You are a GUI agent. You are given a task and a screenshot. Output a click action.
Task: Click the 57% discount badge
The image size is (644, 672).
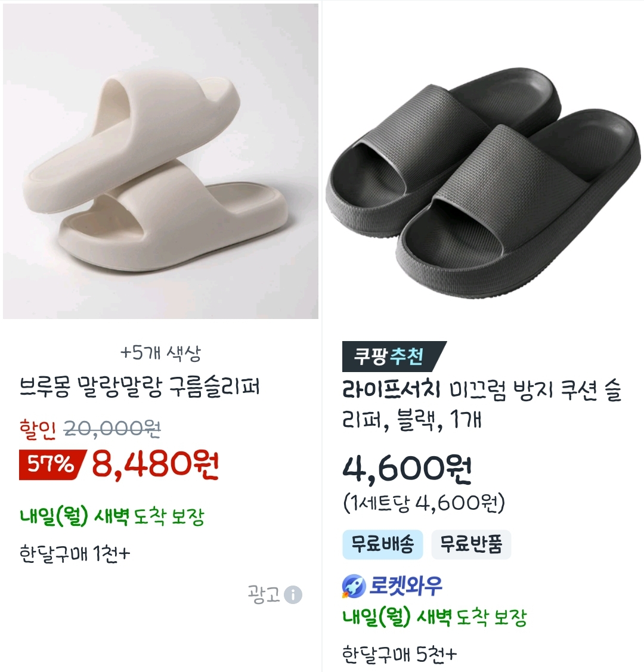click(x=52, y=464)
